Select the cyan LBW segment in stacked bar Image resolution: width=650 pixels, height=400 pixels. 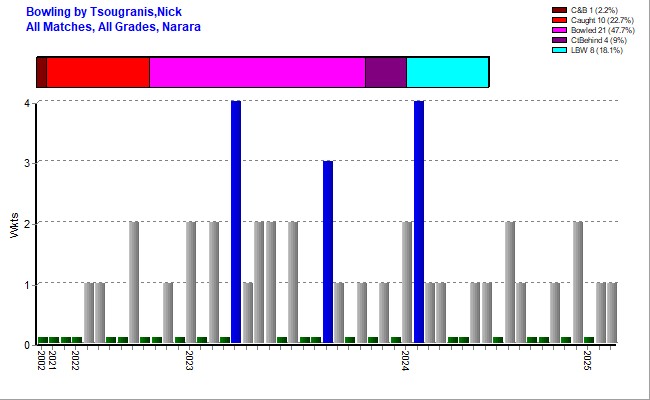447,72
